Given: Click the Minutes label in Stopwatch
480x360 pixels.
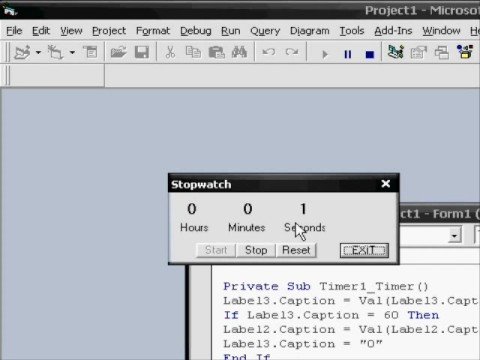Looking at the screenshot, I should pos(247,228).
